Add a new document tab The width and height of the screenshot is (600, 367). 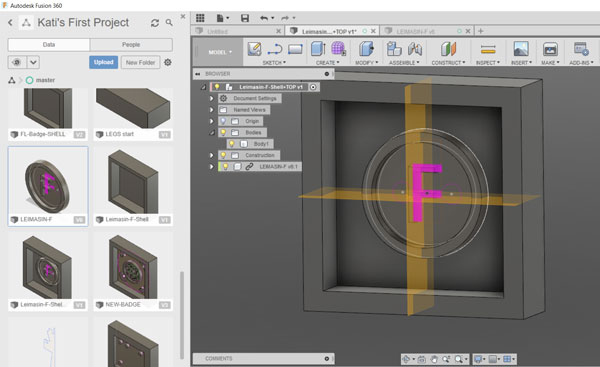pyautogui.click(x=481, y=31)
